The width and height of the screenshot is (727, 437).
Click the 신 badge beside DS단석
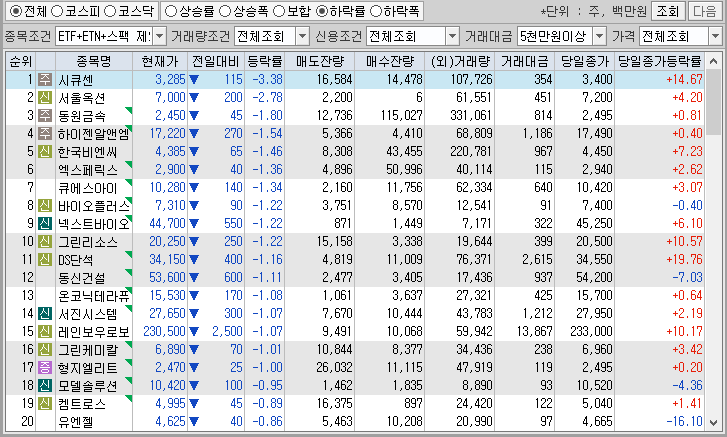(x=45, y=259)
